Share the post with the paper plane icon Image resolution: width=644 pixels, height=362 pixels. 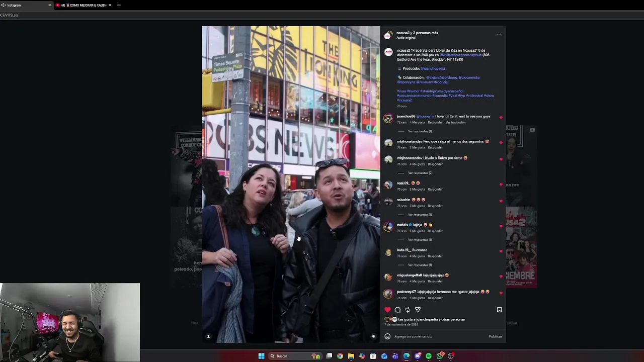point(418,310)
